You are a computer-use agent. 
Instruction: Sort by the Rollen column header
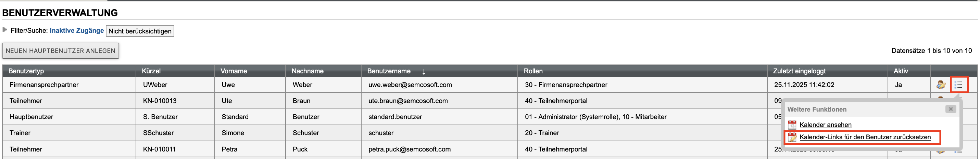(533, 71)
